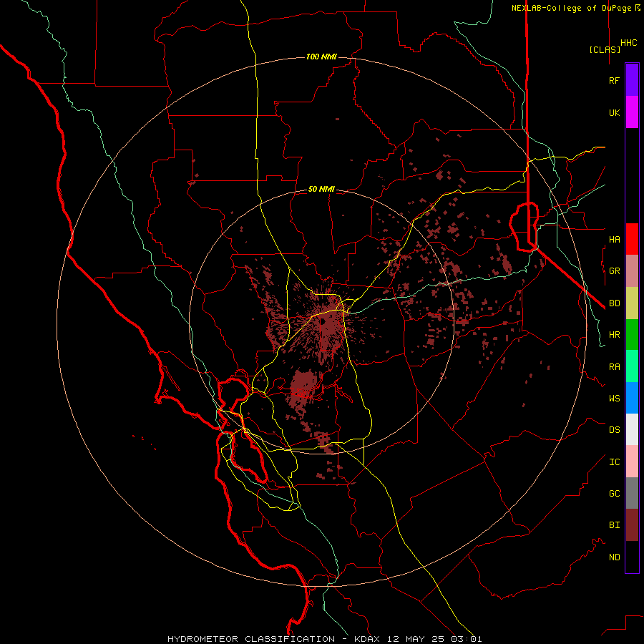Click the GR legend label

[x=614, y=271]
